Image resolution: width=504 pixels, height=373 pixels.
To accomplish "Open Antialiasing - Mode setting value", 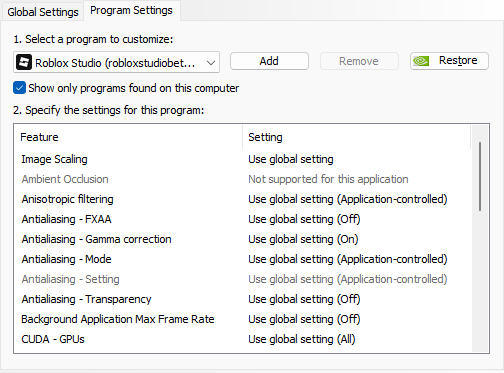I will (x=348, y=259).
